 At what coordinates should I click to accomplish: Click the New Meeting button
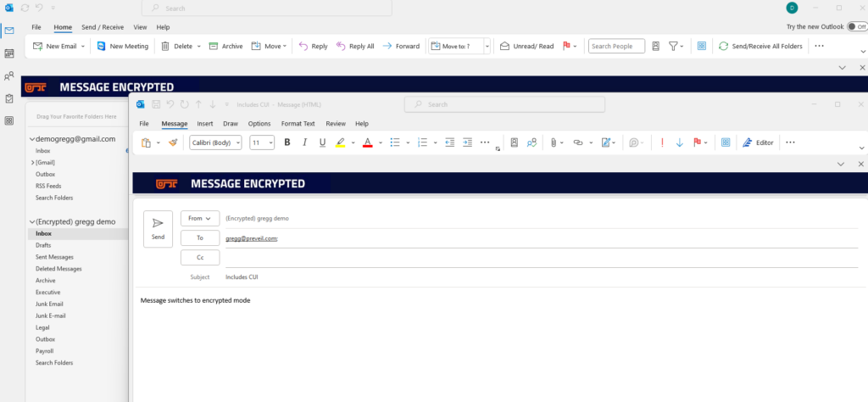[x=122, y=47]
